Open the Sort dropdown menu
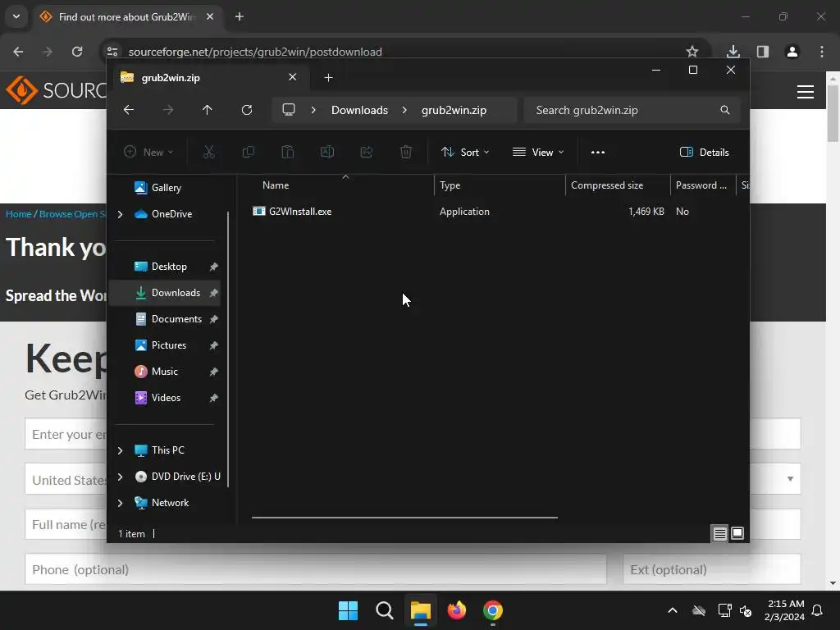Image resolution: width=840 pixels, height=630 pixels. [x=465, y=152]
